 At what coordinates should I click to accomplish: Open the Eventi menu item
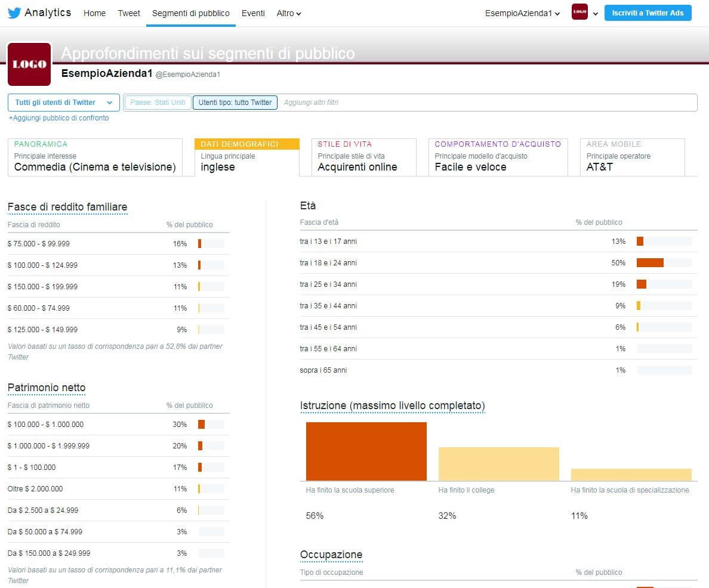tap(253, 13)
